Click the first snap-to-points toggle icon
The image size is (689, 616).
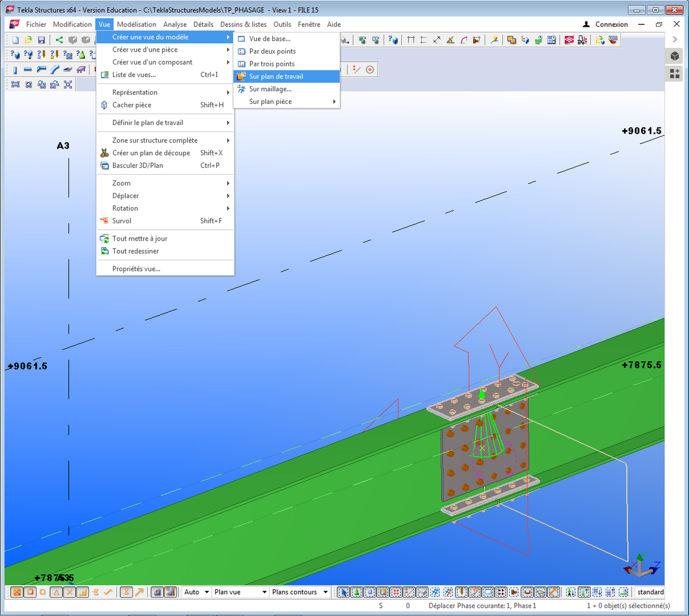(x=17, y=592)
